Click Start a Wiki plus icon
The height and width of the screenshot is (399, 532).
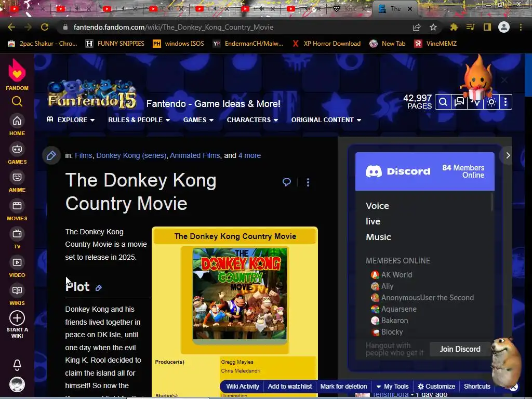[17, 318]
